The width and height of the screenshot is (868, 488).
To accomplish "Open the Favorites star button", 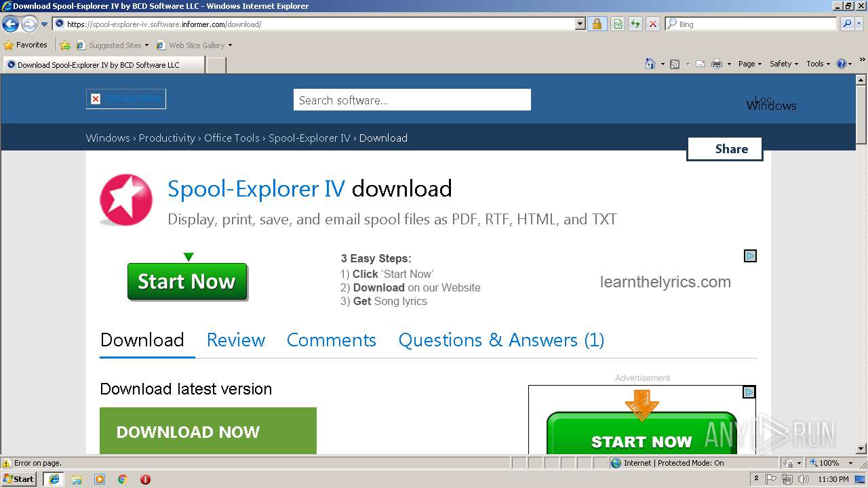I will [x=25, y=45].
